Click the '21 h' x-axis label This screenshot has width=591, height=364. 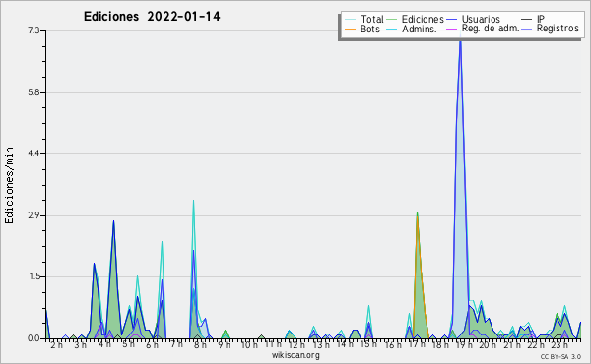[512, 345]
